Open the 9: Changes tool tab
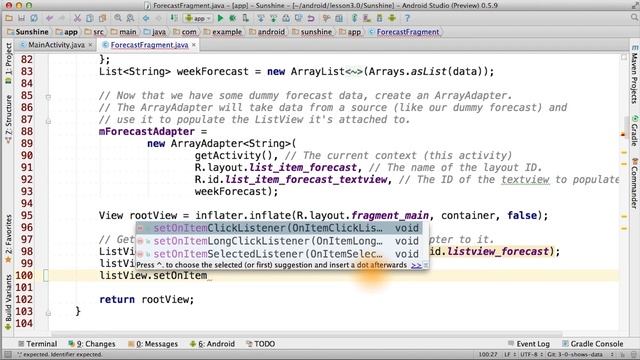Screen dimensions: 640x360 [92, 344]
